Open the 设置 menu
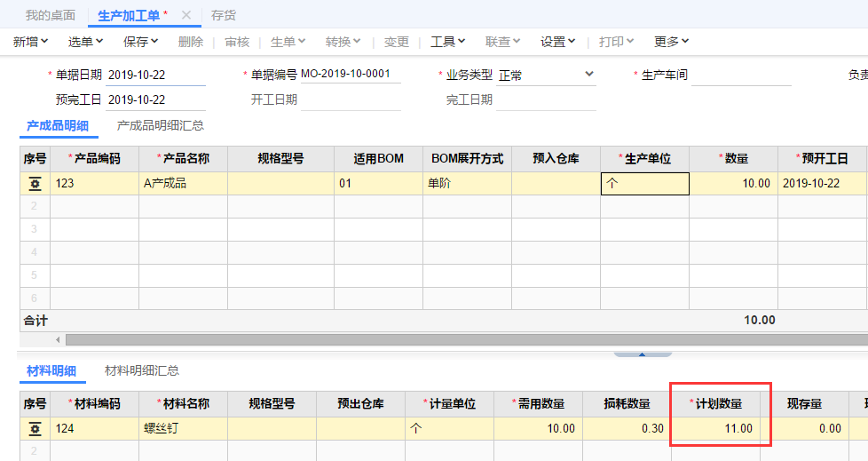 tap(558, 42)
